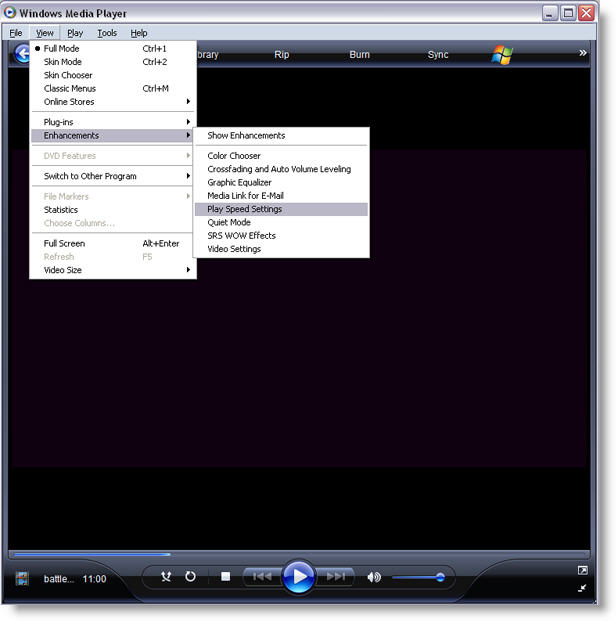This screenshot has height=621, width=616.
Task: Open Skin Chooser
Action: tap(113, 75)
